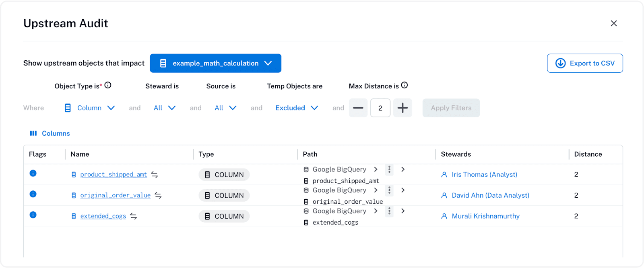644x268 pixels.
Task: Open the Steward is All dropdown
Action: click(x=165, y=108)
